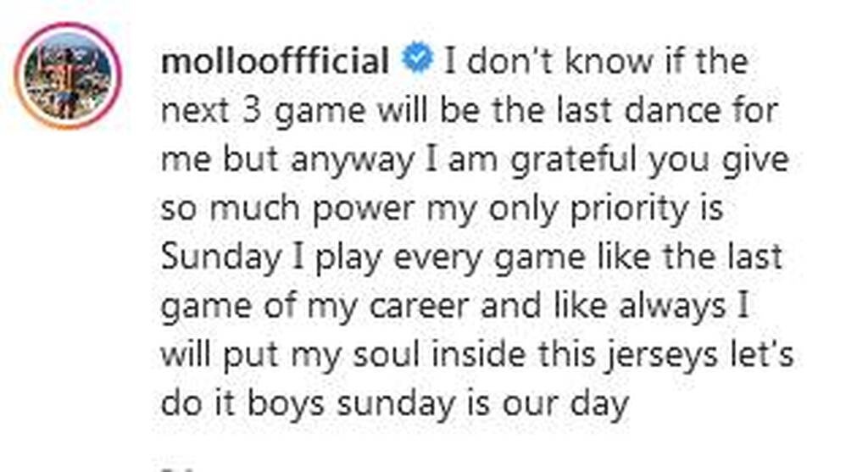
Task: Click the words "and like always I"
Action: 613,306
